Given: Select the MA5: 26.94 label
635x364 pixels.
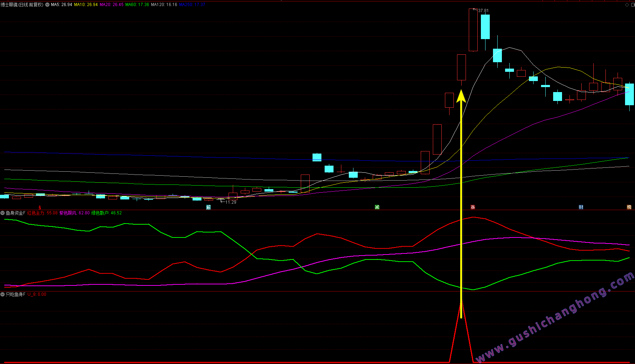Looking at the screenshot, I should [62, 5].
